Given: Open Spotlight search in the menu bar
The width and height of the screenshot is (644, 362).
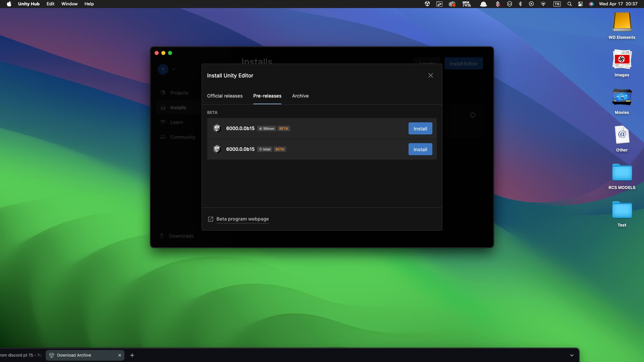Looking at the screenshot, I should 569,4.
